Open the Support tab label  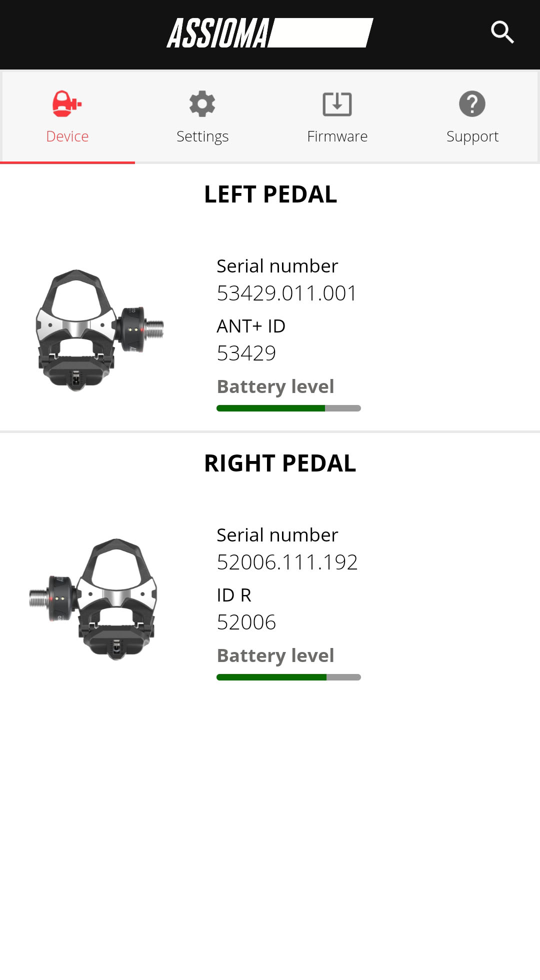pyautogui.click(x=472, y=136)
